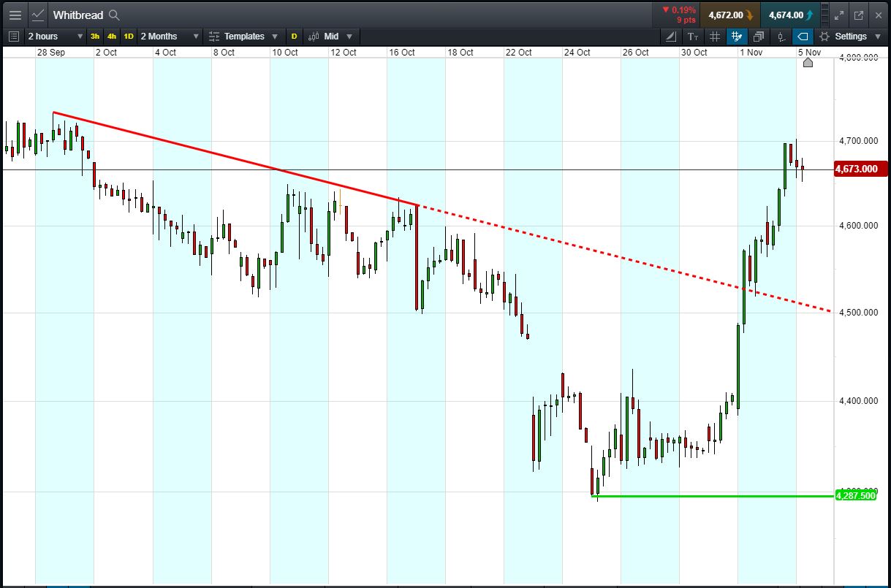Search for another instrument with the magnifier

114,15
